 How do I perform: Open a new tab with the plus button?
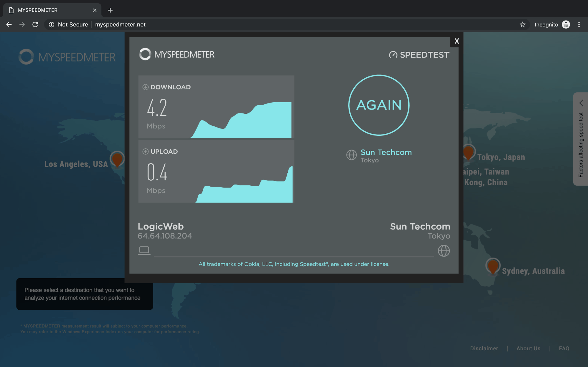click(110, 10)
